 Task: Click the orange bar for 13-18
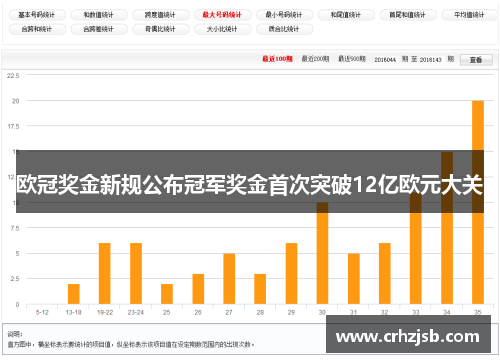(74, 294)
